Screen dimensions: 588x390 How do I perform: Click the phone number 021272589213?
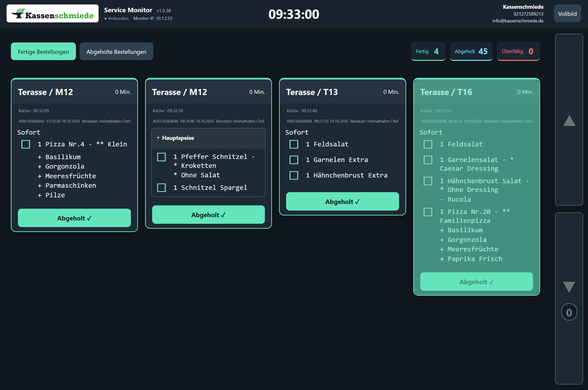point(528,14)
